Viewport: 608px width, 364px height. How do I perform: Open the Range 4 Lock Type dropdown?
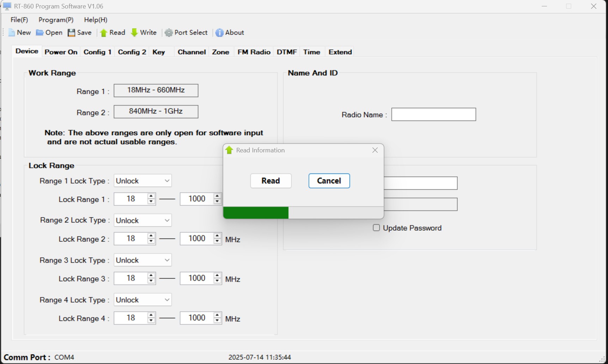coord(143,300)
